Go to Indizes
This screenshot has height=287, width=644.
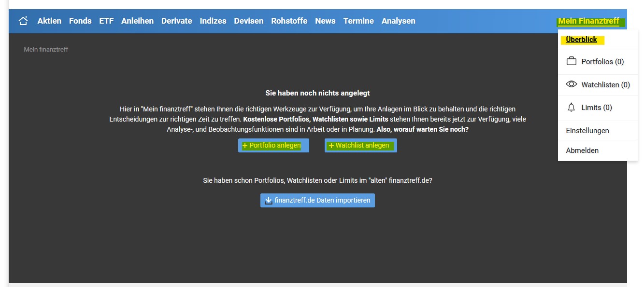(x=213, y=21)
